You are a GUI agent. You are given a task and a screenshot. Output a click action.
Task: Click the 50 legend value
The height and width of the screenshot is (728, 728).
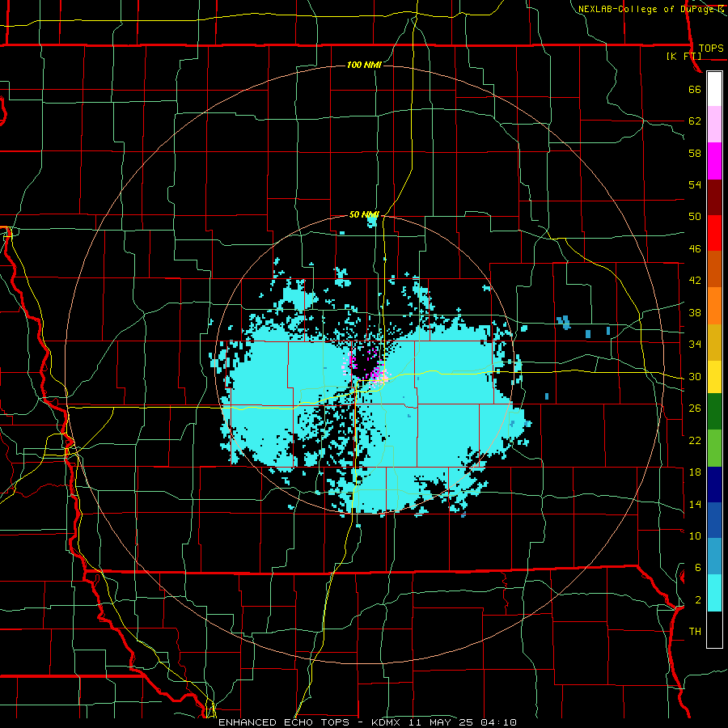tap(695, 216)
